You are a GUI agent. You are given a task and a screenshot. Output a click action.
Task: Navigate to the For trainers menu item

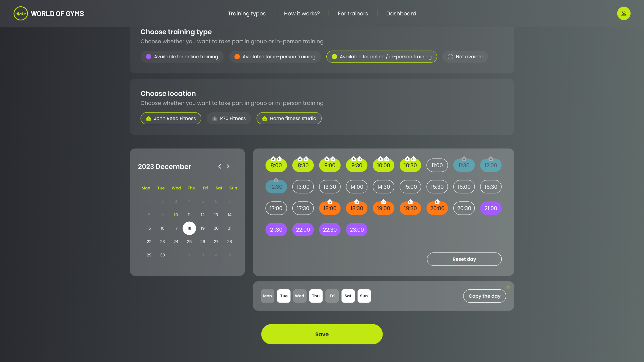click(353, 13)
